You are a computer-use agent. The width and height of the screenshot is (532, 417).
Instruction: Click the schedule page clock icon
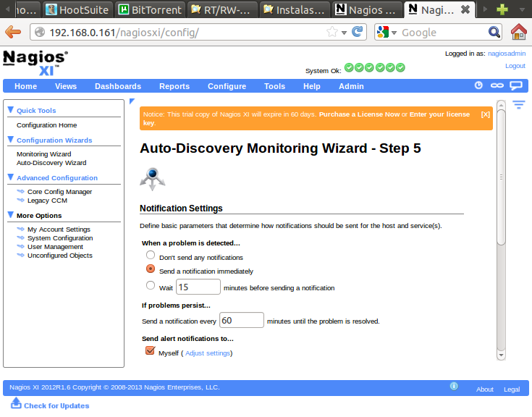(x=478, y=85)
